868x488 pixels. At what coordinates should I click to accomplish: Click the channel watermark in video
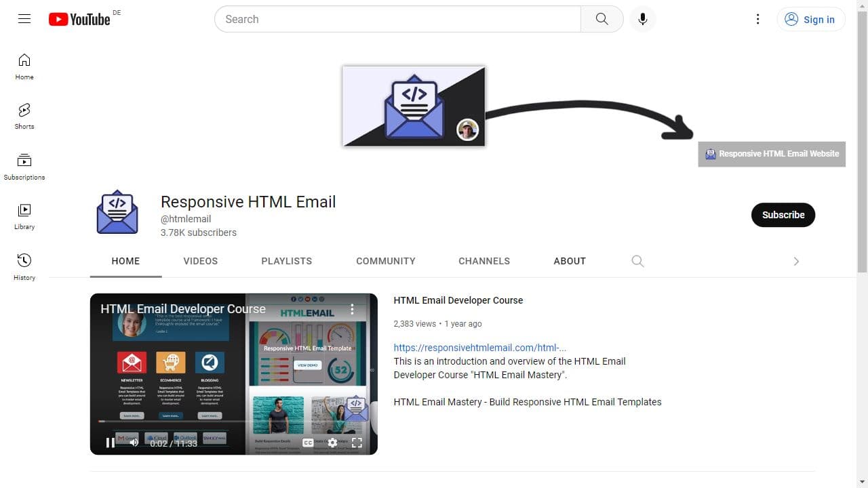click(356, 409)
